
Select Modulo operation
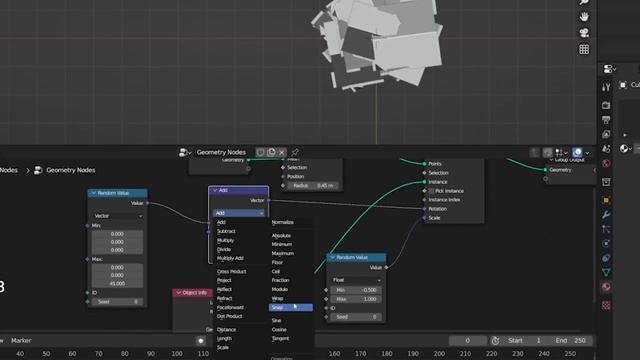pos(280,289)
